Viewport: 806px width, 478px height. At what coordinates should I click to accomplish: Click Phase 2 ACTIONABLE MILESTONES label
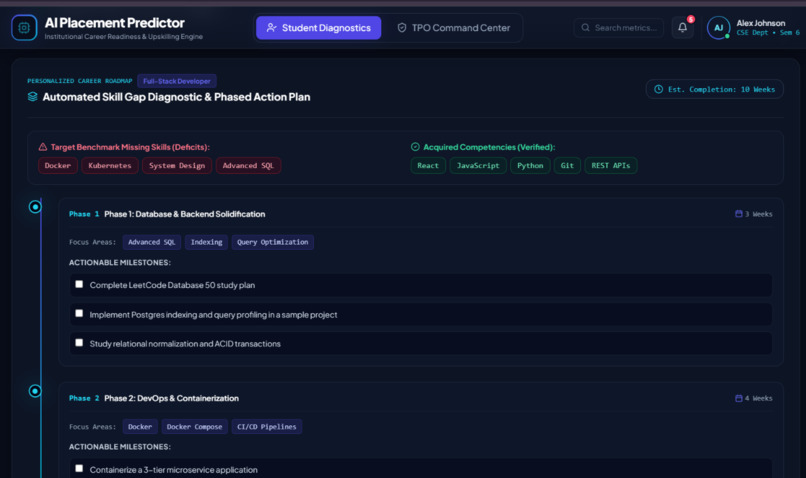click(x=120, y=447)
